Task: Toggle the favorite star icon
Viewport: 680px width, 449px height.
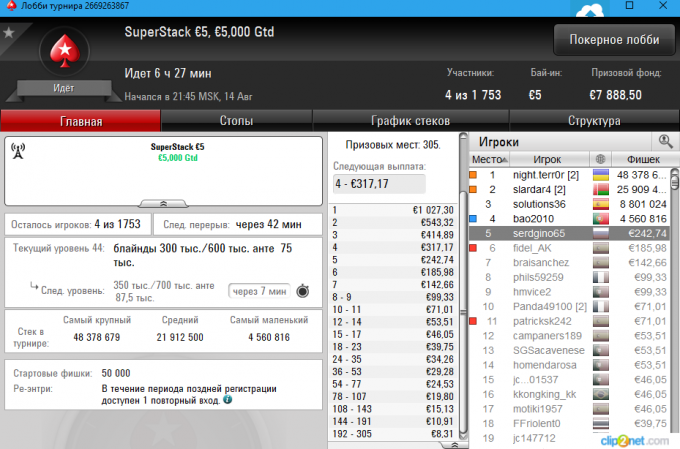Action: tap(9, 33)
